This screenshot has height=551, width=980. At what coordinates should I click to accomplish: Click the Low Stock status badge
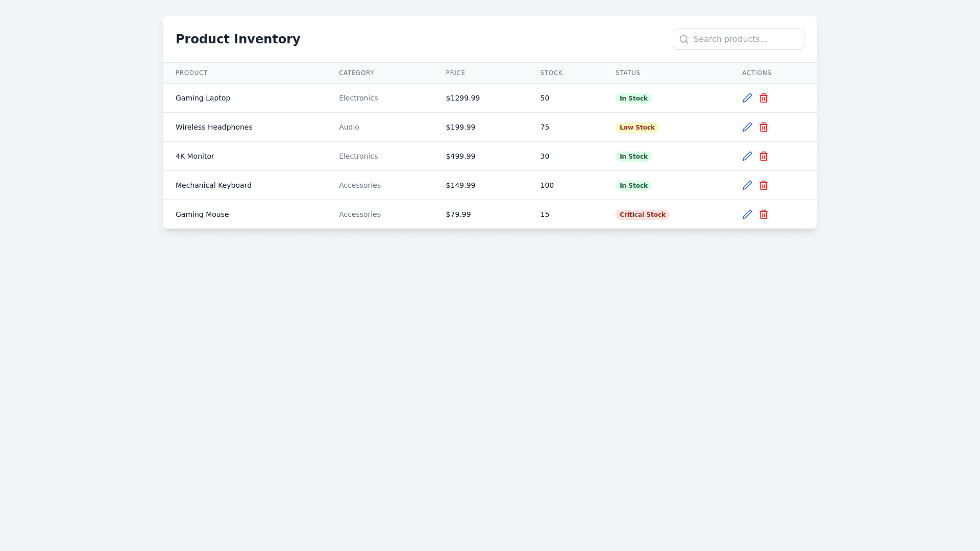pyautogui.click(x=637, y=128)
